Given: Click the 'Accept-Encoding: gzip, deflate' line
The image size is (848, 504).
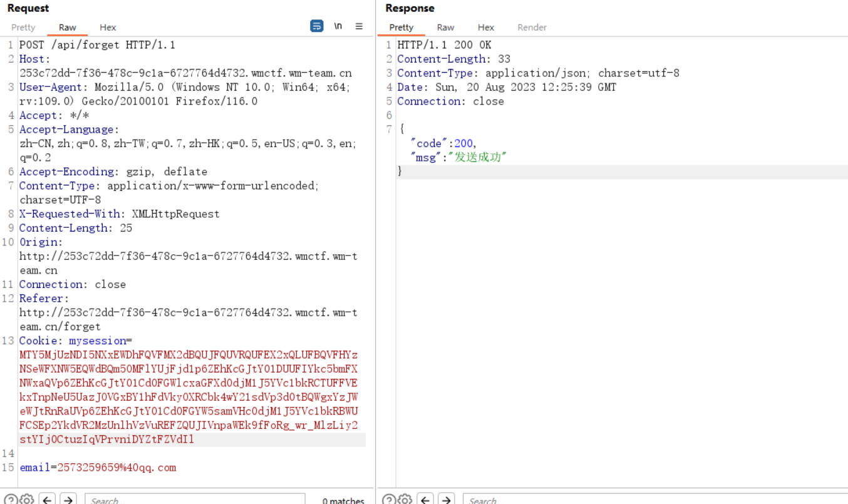Looking at the screenshot, I should point(113,172).
